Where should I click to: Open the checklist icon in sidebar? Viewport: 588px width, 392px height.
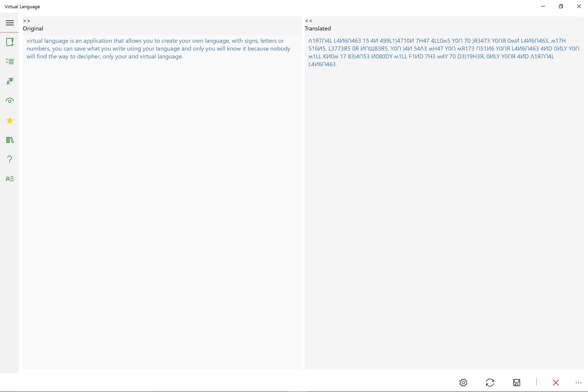[10, 61]
